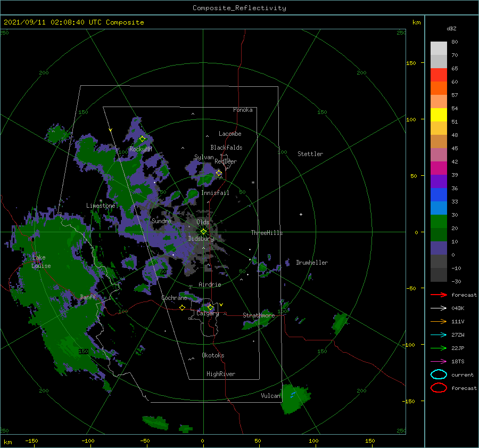Click the white asterisk marker southwest of Stettler

click(x=253, y=183)
